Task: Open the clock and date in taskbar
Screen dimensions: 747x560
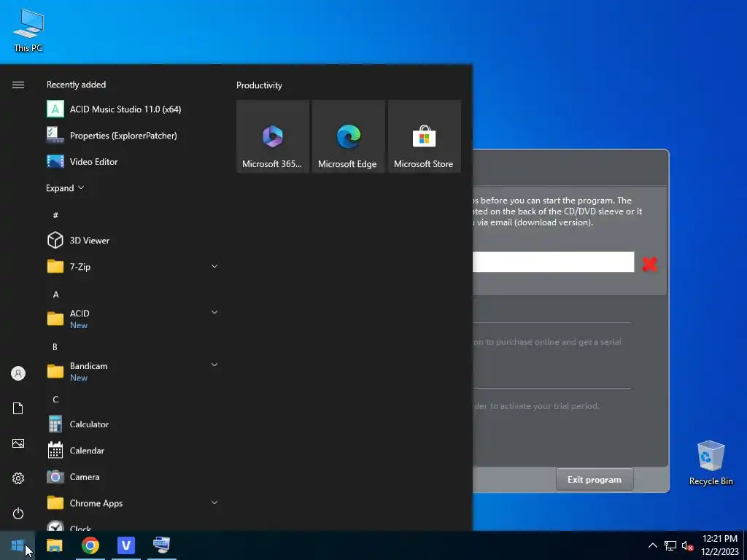Action: click(x=719, y=545)
